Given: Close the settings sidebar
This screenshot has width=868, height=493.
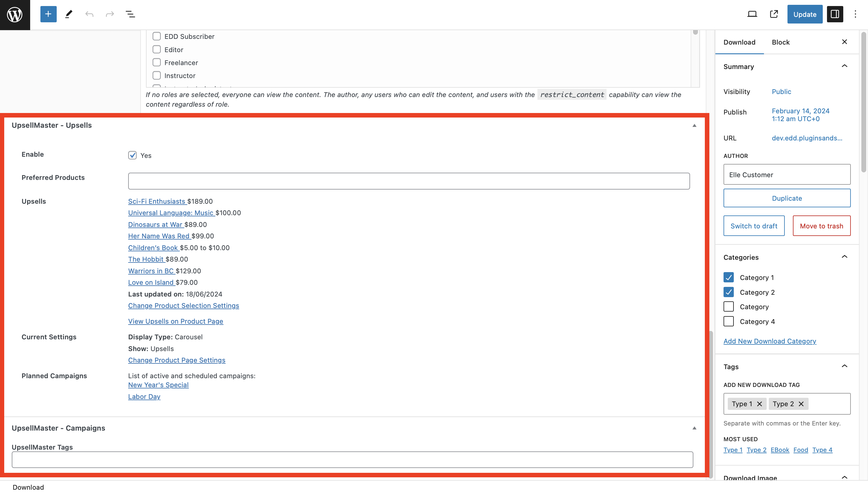Looking at the screenshot, I should tap(844, 42).
